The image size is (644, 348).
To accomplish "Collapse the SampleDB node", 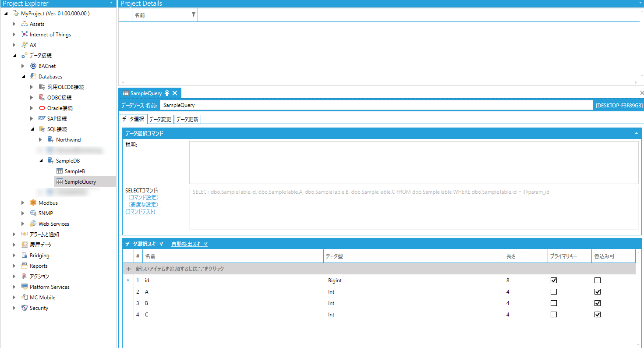I will (x=40, y=161).
